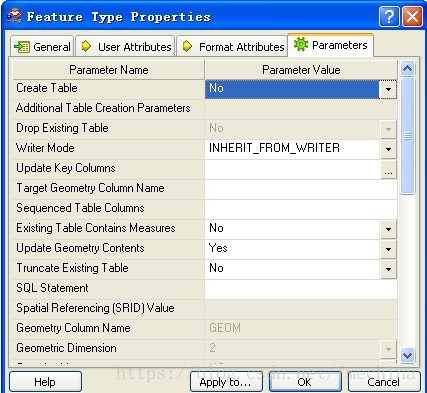427x393 pixels.
Task: Select the Existing Table Contains Measures label
Action: tap(96, 228)
